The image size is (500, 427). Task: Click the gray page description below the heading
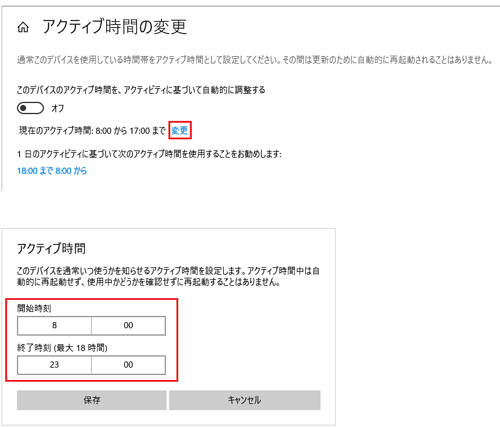(255, 60)
